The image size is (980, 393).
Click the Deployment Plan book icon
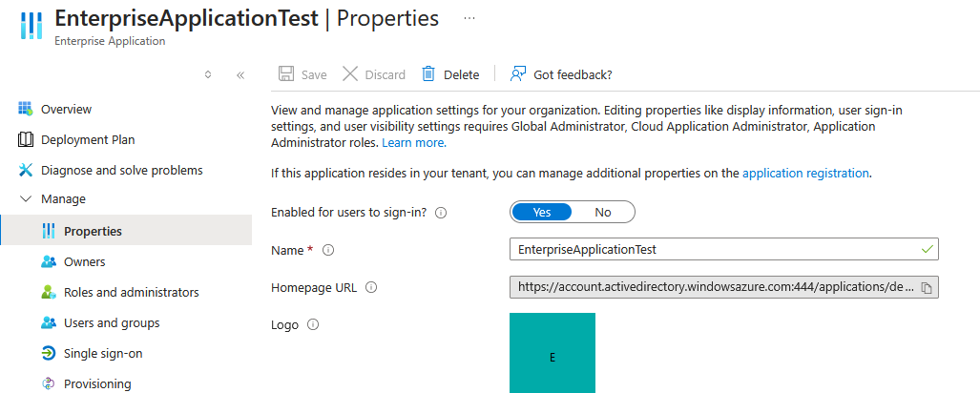[26, 139]
